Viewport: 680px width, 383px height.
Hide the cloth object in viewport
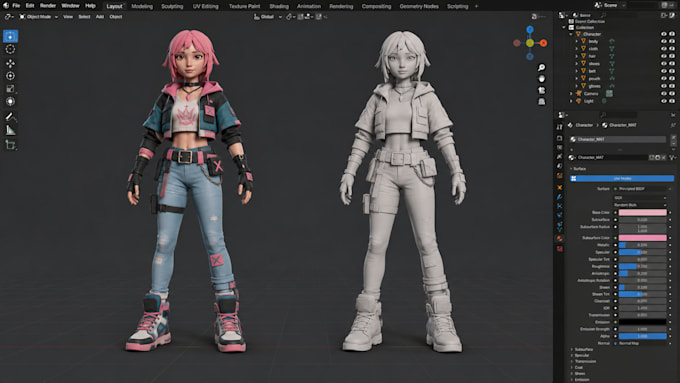[x=664, y=49]
